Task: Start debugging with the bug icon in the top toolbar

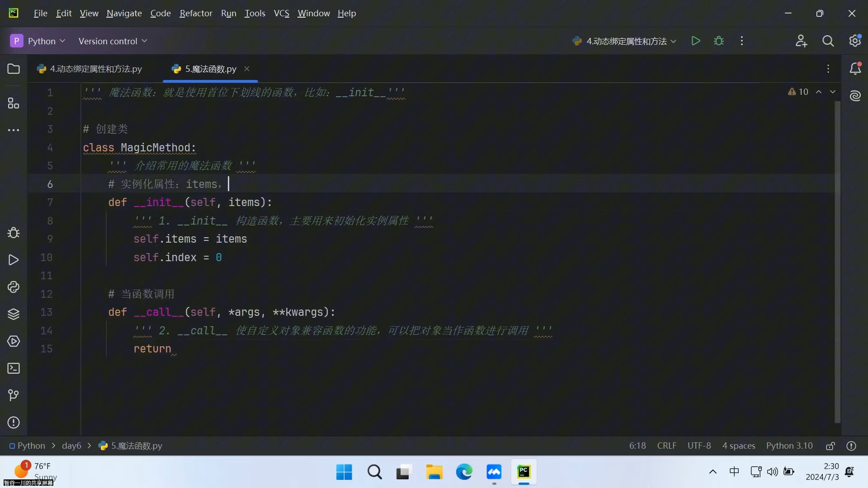Action: click(x=719, y=41)
